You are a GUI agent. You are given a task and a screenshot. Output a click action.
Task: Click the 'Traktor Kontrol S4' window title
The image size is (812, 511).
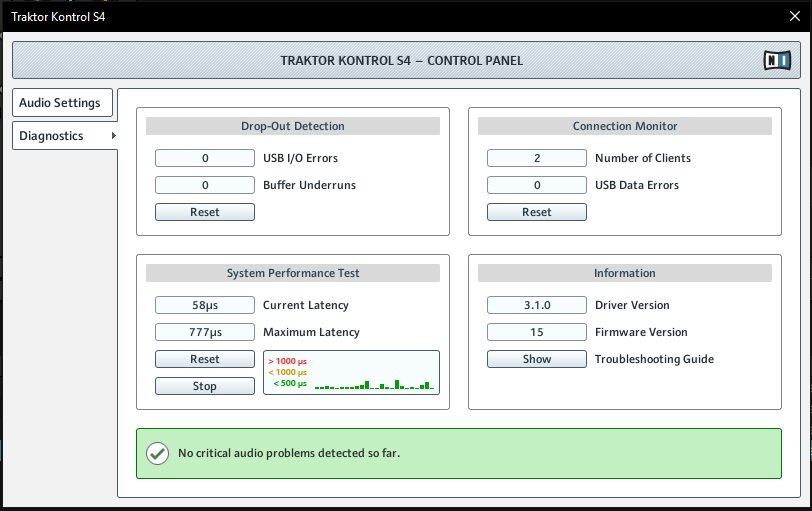tap(58, 17)
